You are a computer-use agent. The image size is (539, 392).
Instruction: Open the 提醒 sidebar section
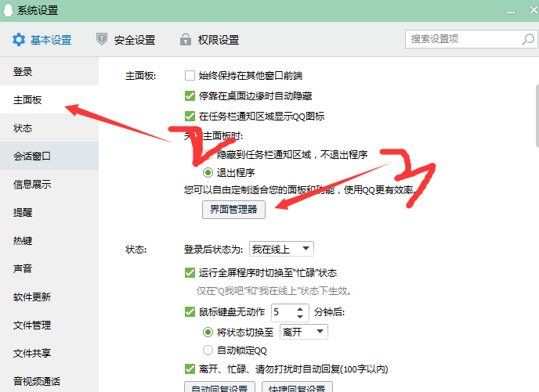[49, 212]
